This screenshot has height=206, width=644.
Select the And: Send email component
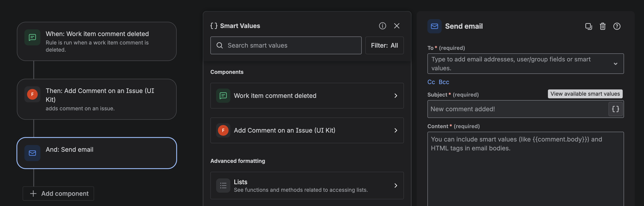tap(97, 153)
